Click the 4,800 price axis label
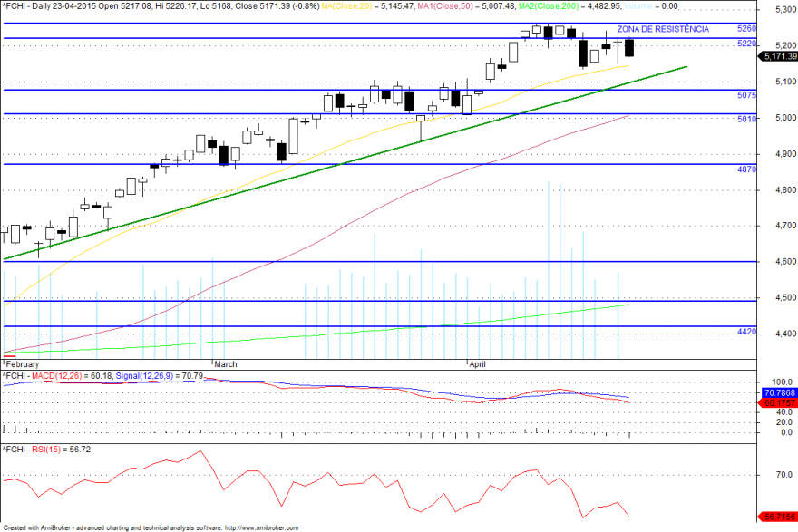 click(x=786, y=189)
